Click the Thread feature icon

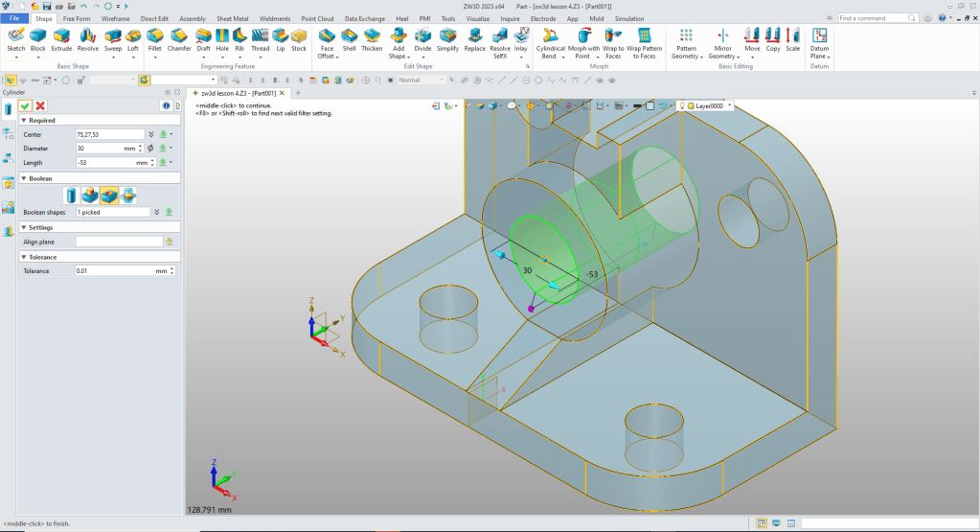pos(260,37)
